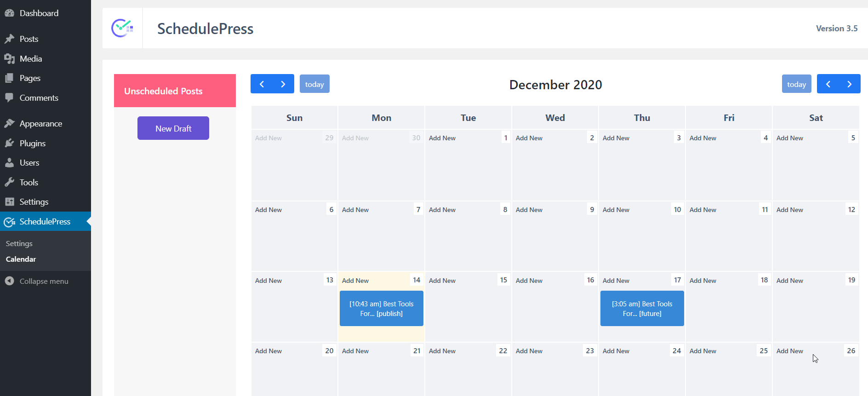This screenshot has height=396, width=868.
Task: Click the Posts pushpin icon
Action: pos(9,39)
